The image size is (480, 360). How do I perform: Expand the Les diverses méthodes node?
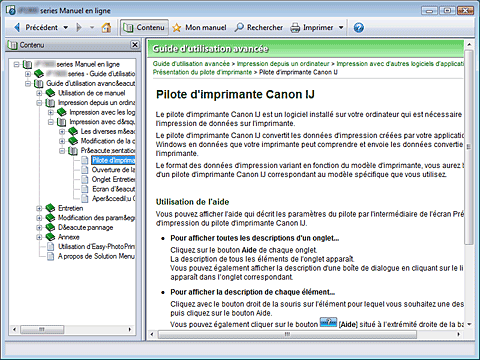[x=62, y=132]
